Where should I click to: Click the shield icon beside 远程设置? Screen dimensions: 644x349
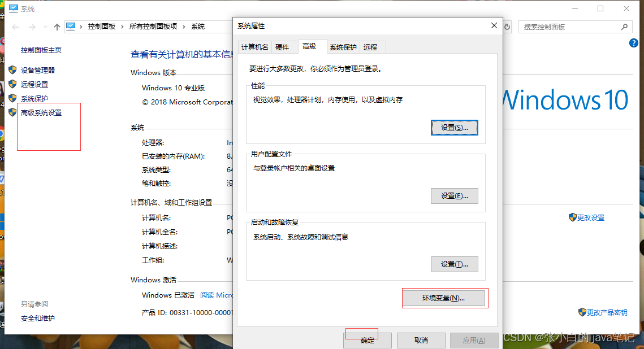tap(13, 84)
